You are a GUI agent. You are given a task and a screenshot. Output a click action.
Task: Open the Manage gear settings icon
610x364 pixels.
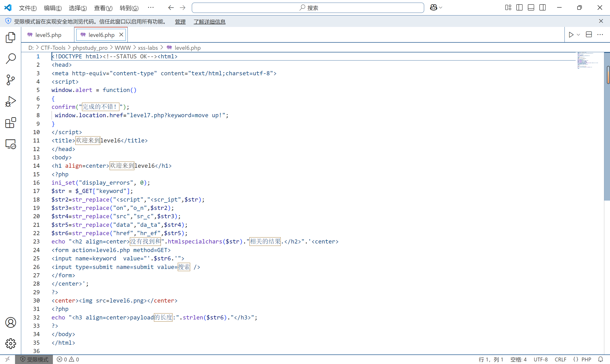[x=10, y=344]
